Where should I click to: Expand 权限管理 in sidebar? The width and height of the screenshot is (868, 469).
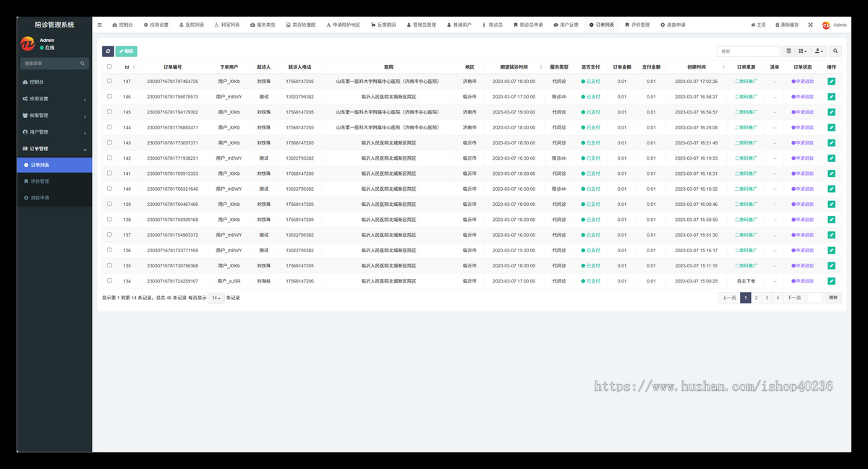54,116
